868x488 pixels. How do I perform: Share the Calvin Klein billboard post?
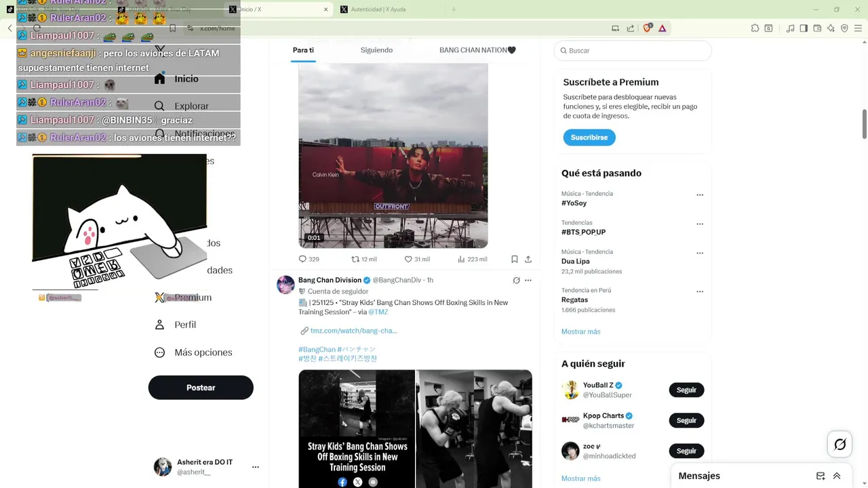pyautogui.click(x=528, y=259)
